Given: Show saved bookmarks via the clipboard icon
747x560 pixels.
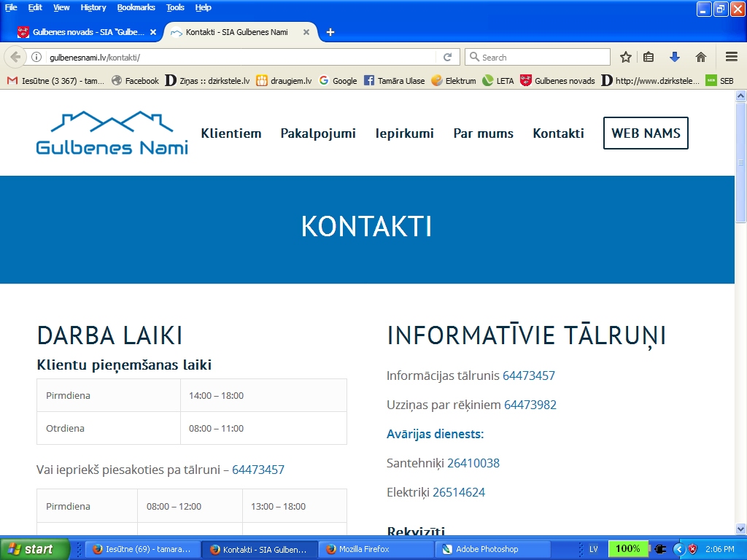Looking at the screenshot, I should (649, 56).
